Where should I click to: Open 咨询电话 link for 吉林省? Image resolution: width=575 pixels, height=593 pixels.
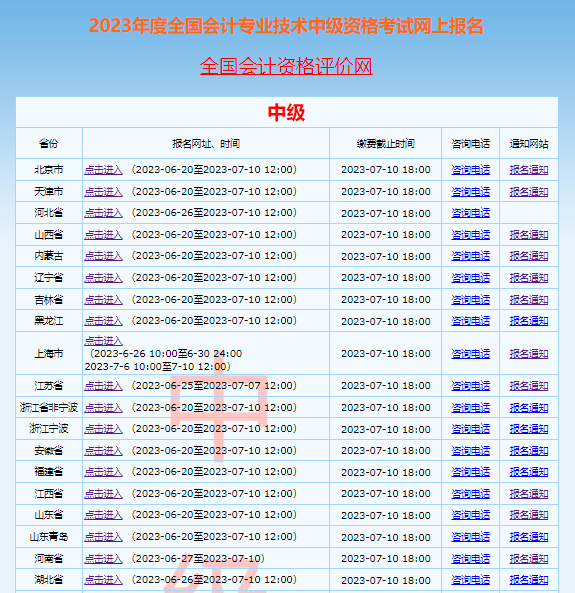click(470, 300)
